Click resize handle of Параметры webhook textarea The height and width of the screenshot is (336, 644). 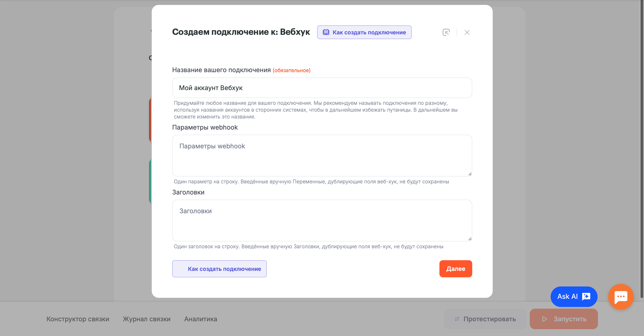pyautogui.click(x=470, y=174)
